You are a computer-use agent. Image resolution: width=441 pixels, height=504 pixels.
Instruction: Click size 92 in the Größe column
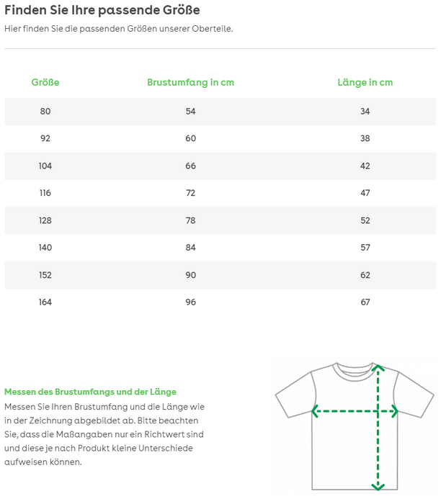[45, 138]
